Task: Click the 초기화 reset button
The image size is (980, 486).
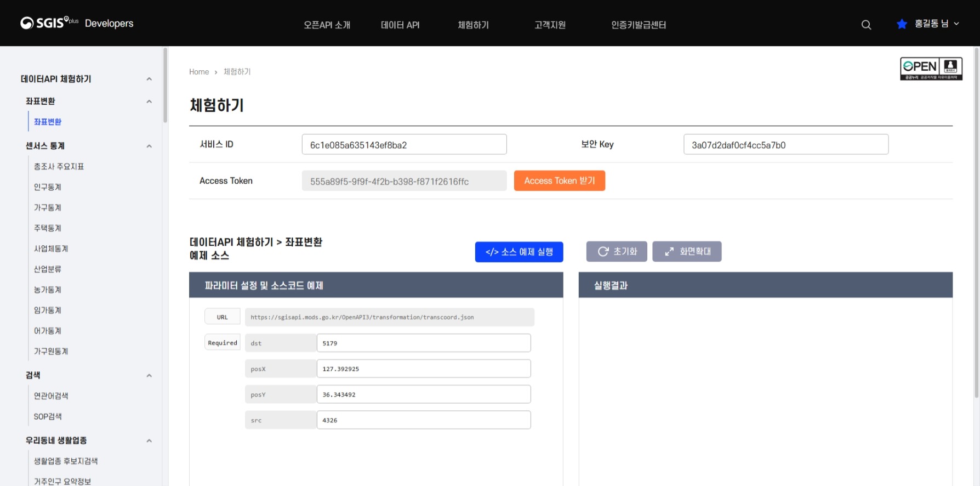Action: coord(617,251)
